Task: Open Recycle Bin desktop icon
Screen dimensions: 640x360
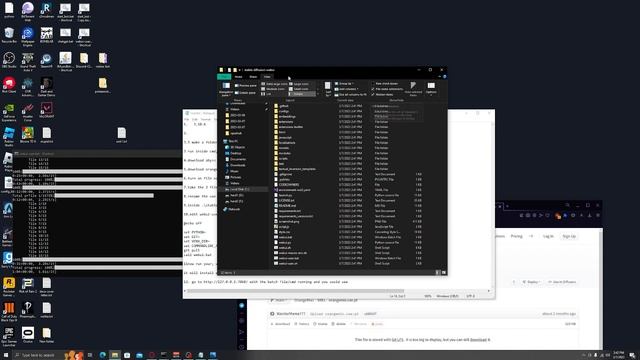Action: pyautogui.click(x=9, y=35)
